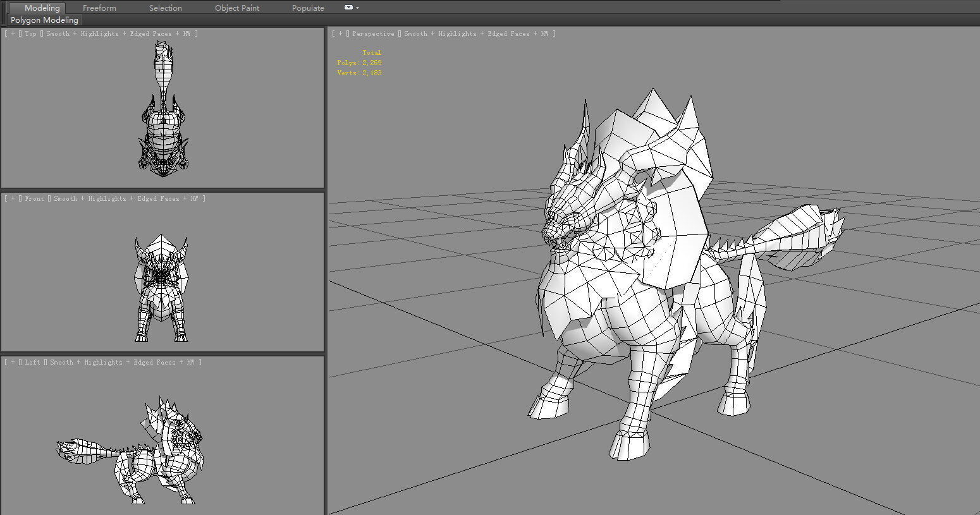The height and width of the screenshot is (515, 980).
Task: Open the Perspective view name menu
Action: point(373,33)
